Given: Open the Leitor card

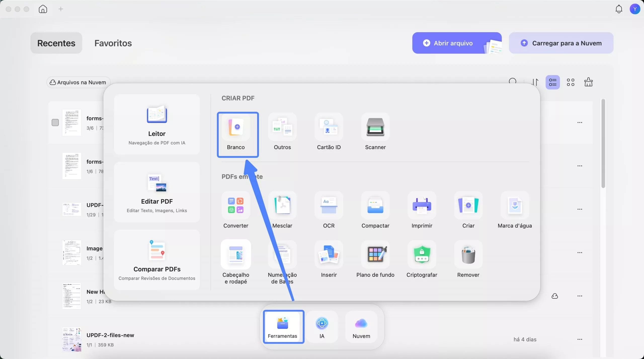Looking at the screenshot, I should click(157, 124).
